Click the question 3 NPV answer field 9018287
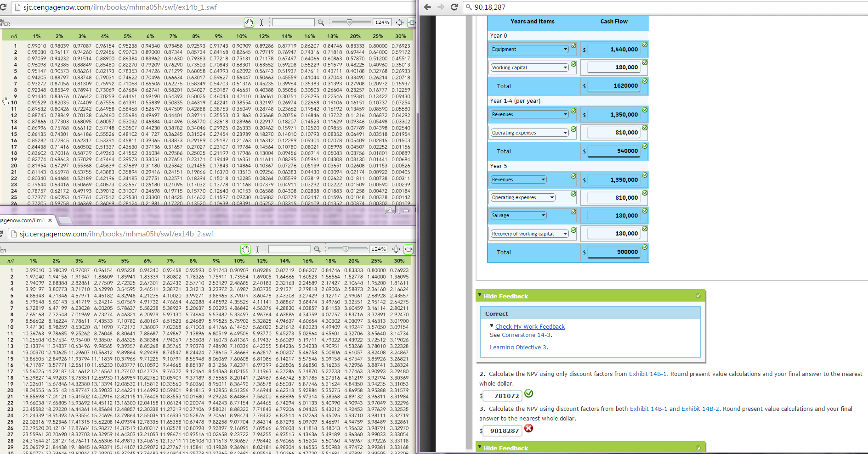This screenshot has height=454, width=868. [x=503, y=431]
